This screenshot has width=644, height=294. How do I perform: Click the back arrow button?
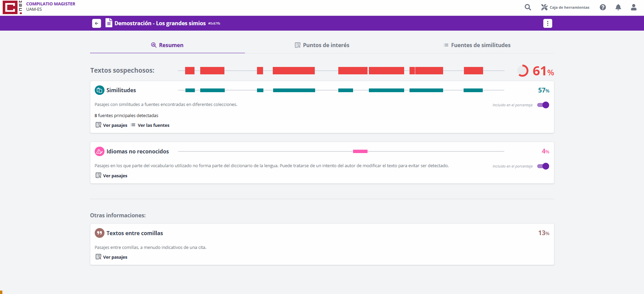(x=96, y=23)
